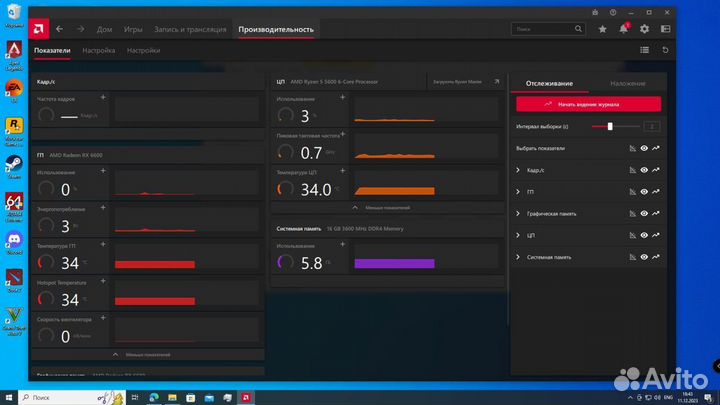Image resolution: width=720 pixels, height=405 pixels.
Task: Switch to the Настройки sub-tab
Action: 143,51
